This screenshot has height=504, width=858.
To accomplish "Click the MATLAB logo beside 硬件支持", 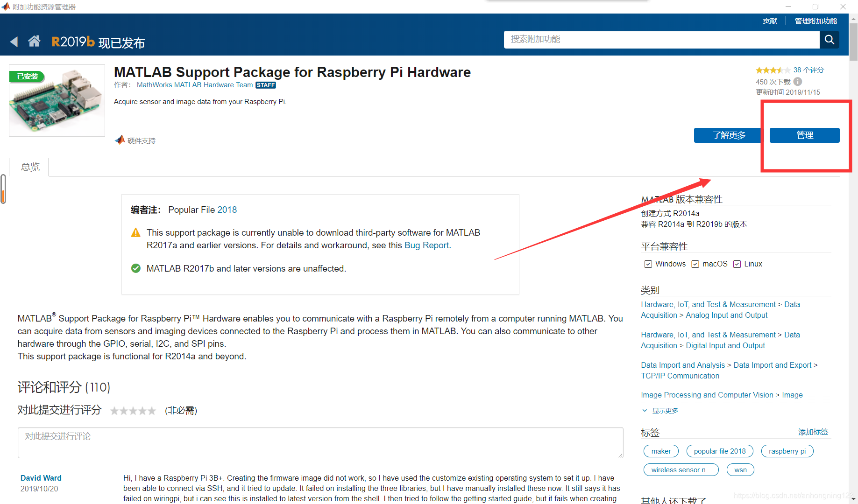I will 120,140.
